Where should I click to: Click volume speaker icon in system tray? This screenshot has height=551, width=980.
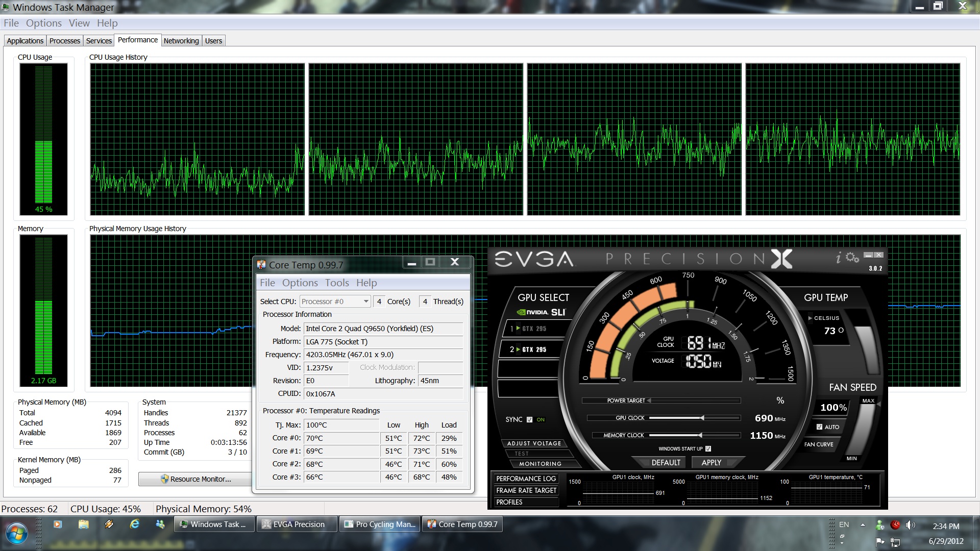[910, 525]
